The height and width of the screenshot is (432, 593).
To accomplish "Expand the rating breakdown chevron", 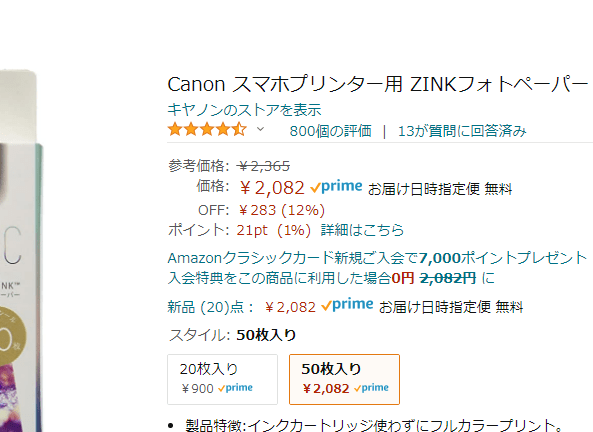I will [x=260, y=129].
